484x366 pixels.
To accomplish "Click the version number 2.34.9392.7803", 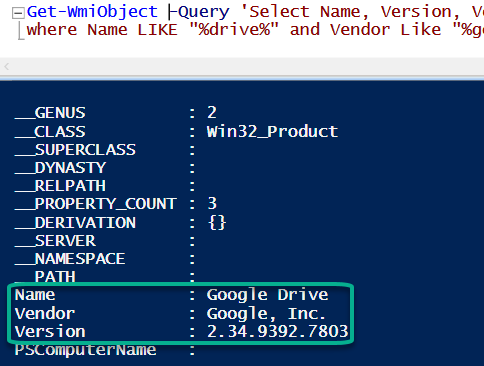I will pos(277,331).
